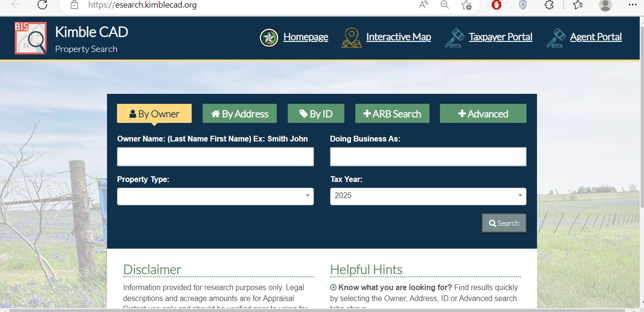Click the Taxpayer Portal gavel icon
Screen dimensions: 644x312
tap(454, 38)
